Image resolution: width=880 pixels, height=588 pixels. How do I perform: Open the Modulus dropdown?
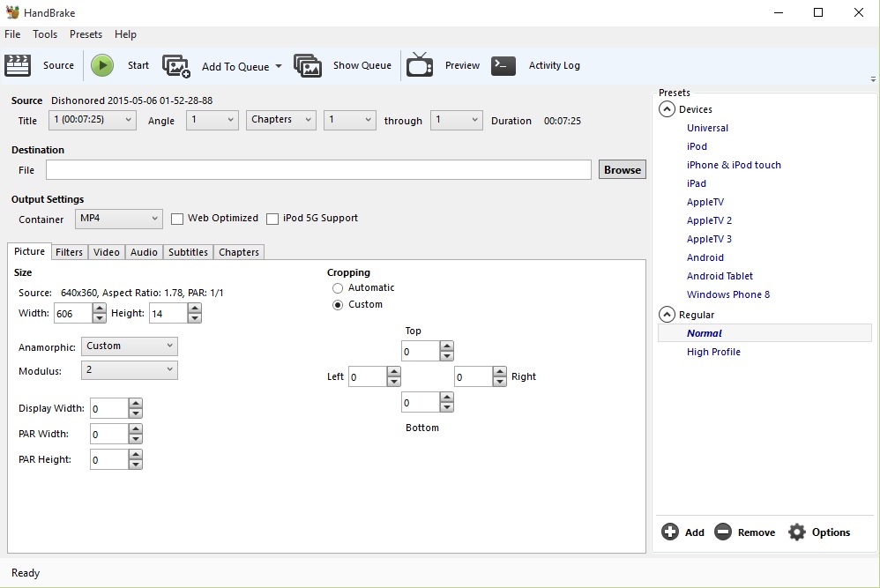(130, 369)
